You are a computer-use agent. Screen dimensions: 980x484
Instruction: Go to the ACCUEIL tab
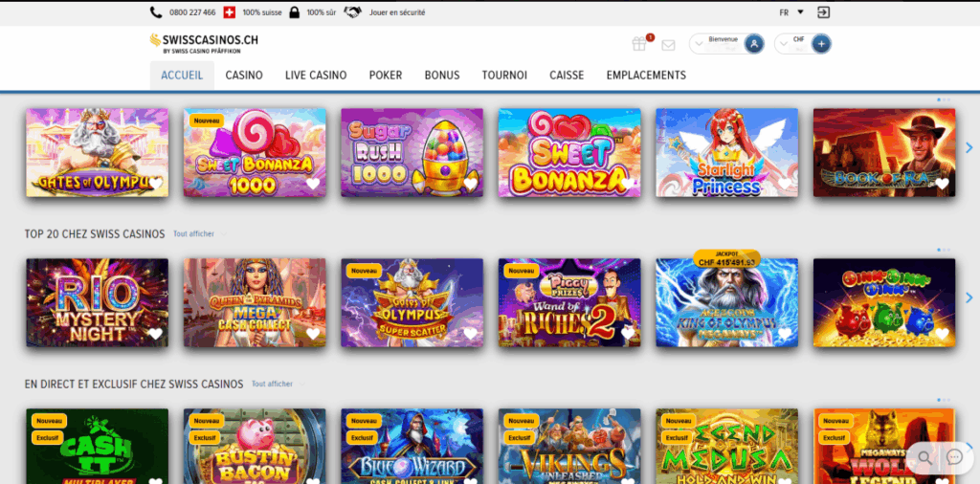182,76
